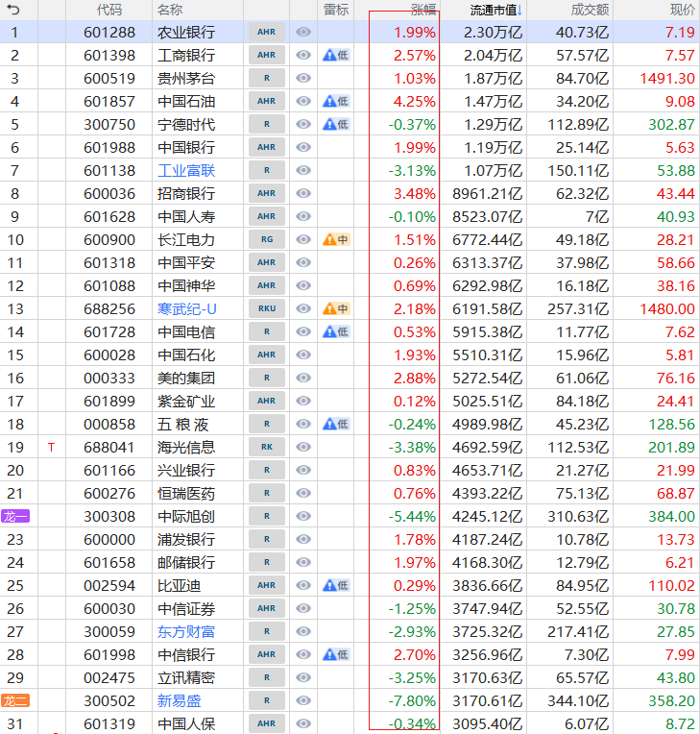Screen dimensions: 700x734
Task: Select stock code 601288
Action: (x=109, y=33)
